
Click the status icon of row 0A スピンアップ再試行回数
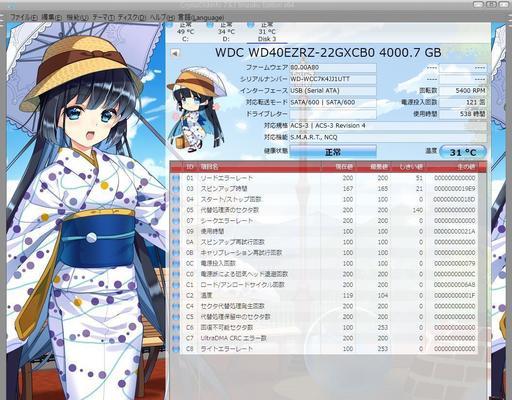click(x=176, y=242)
